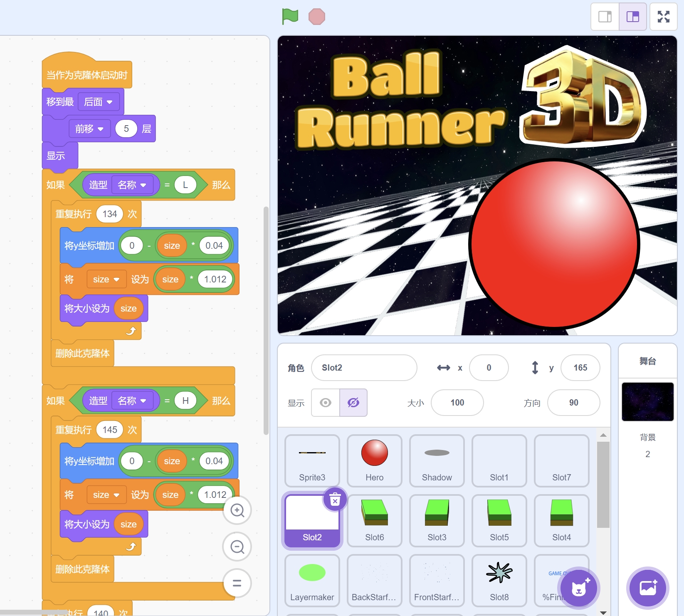Click the sprite name field Slot2

pos(364,368)
